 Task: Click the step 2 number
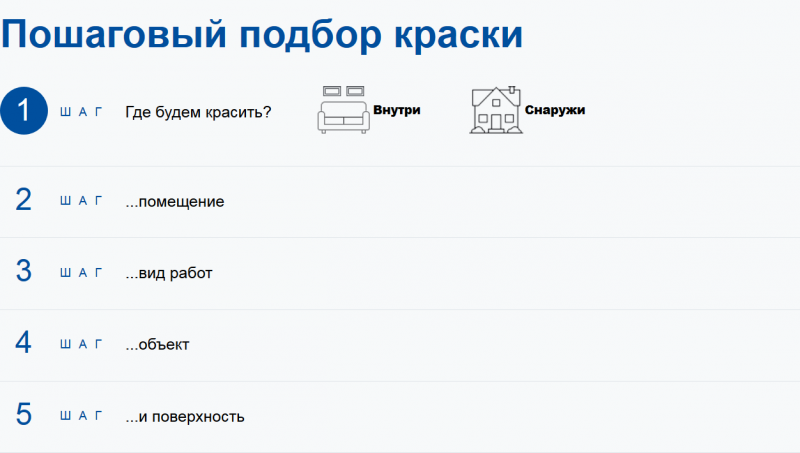(23, 200)
